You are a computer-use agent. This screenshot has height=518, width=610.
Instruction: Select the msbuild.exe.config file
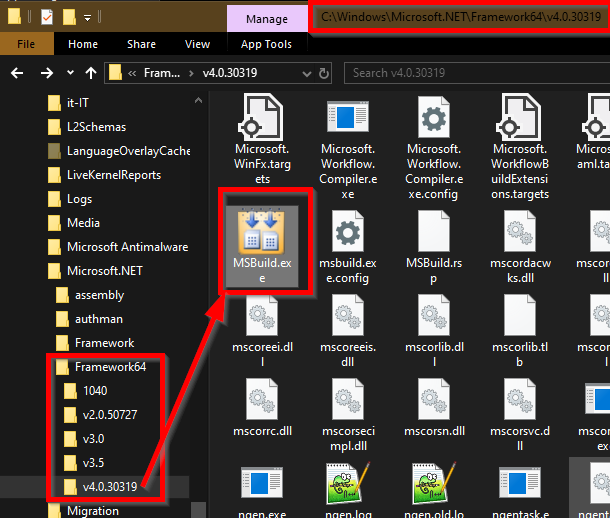348,247
